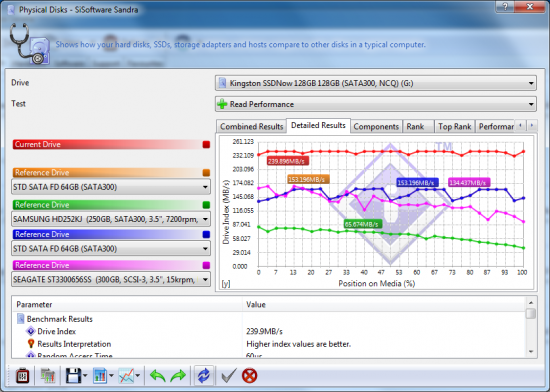
Task: Click the green forward arrow
Action: 178,376
